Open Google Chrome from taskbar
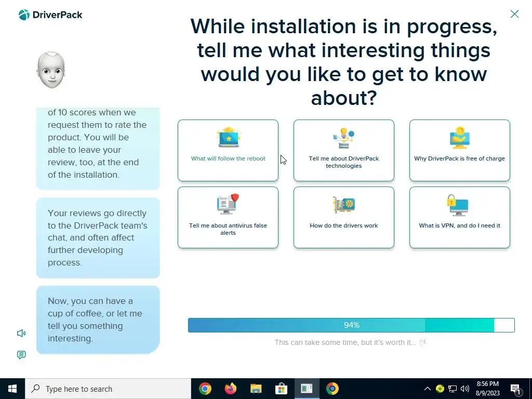532x399 pixels. pyautogui.click(x=205, y=389)
